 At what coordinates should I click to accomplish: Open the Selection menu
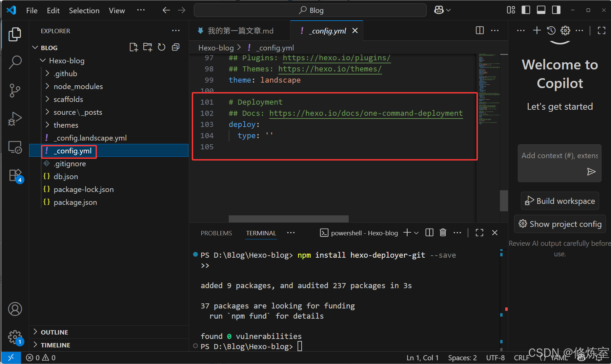tap(84, 10)
